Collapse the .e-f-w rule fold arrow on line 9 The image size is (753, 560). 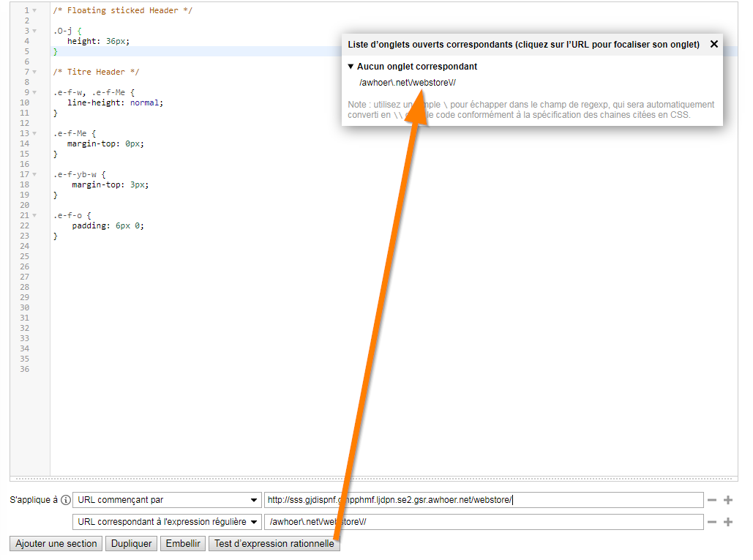tap(36, 92)
